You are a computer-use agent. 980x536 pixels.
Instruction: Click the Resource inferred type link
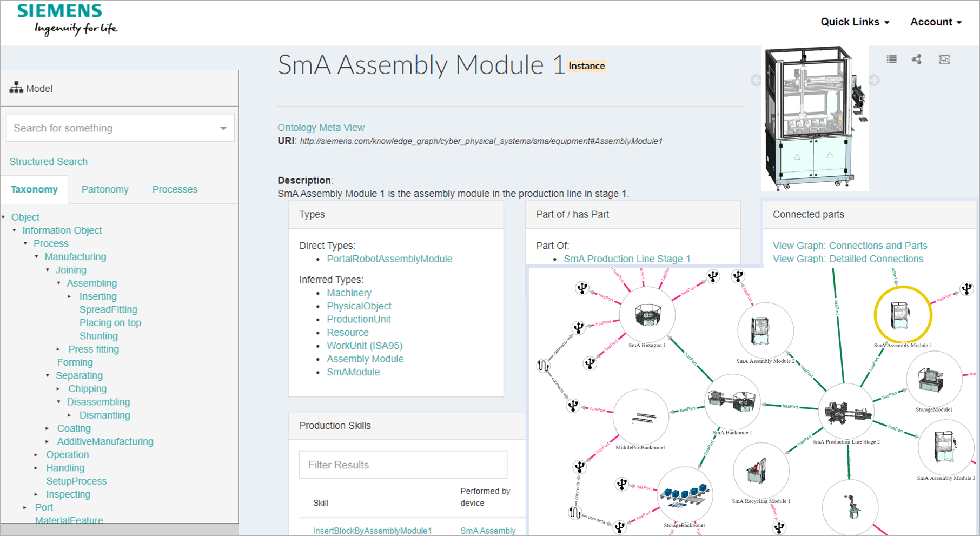click(x=348, y=333)
